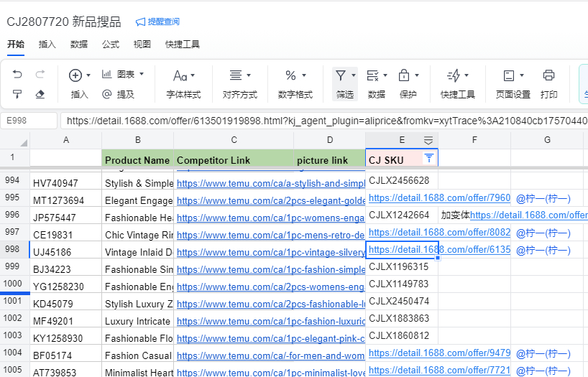Toggle the CJ SKU column filter

point(428,158)
